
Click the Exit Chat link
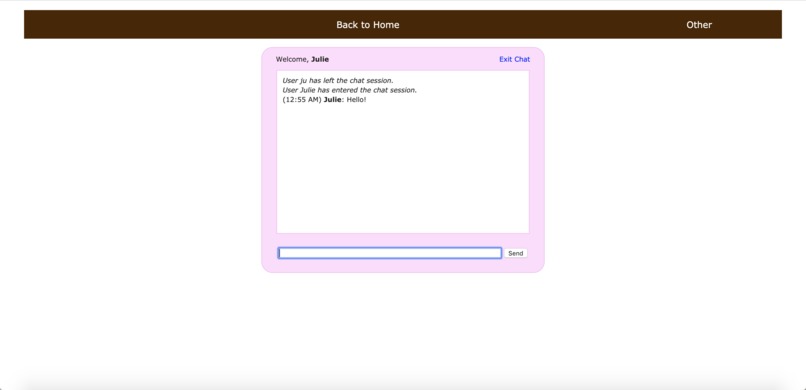pos(515,59)
